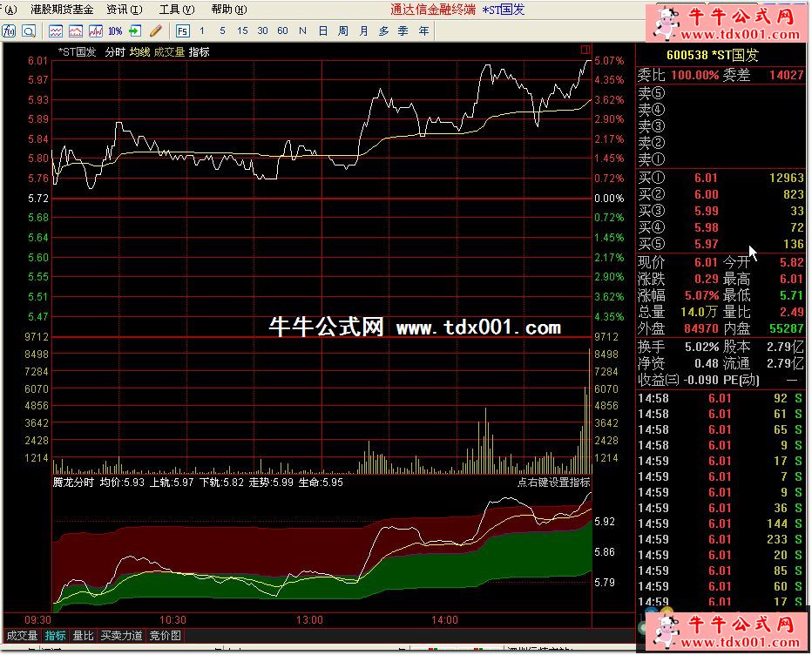Click the 腾龙分时 indicator name label
The image size is (812, 655).
click(x=73, y=483)
